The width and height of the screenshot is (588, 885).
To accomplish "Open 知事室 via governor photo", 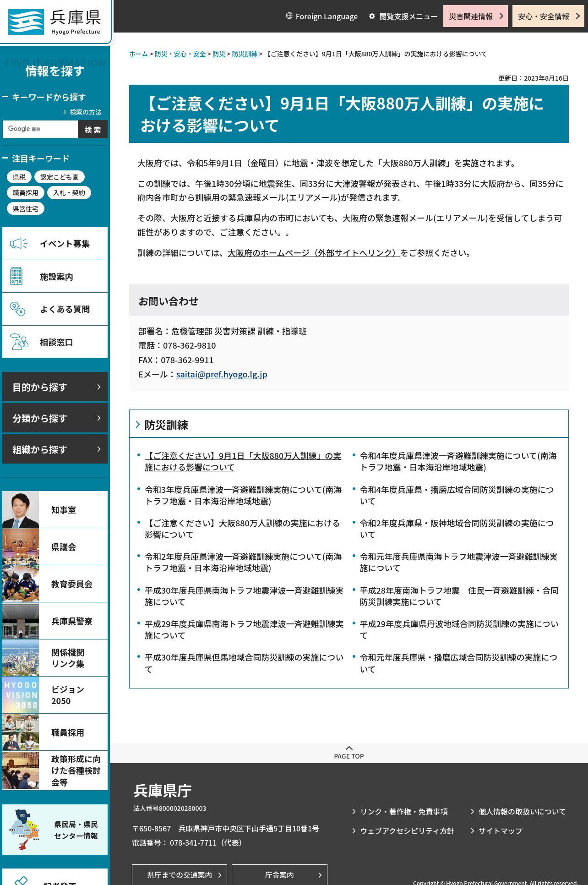I will (21, 510).
